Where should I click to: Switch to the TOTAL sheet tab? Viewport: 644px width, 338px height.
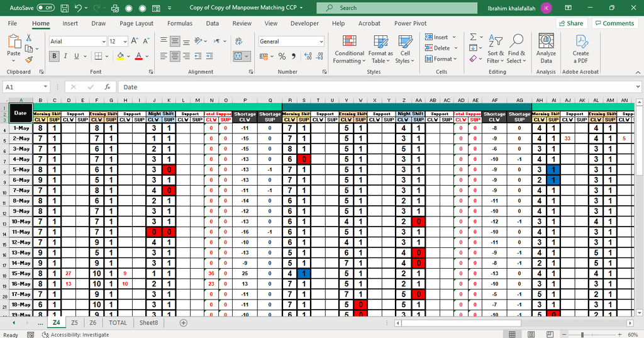click(x=118, y=322)
